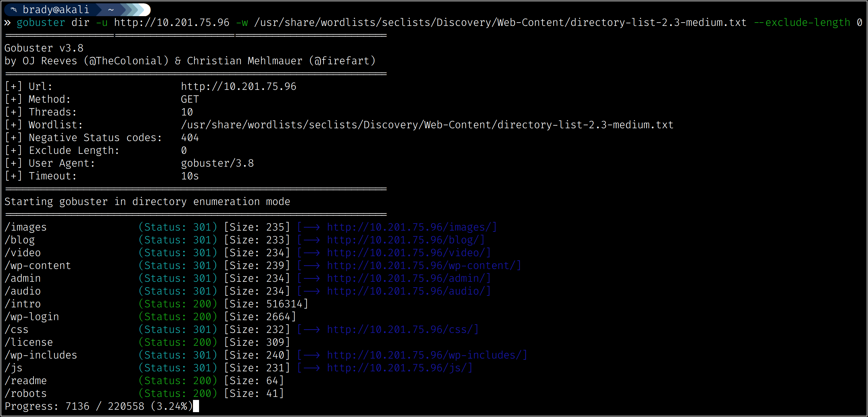Click the tilde home directory segment
868x417 pixels.
(x=110, y=10)
